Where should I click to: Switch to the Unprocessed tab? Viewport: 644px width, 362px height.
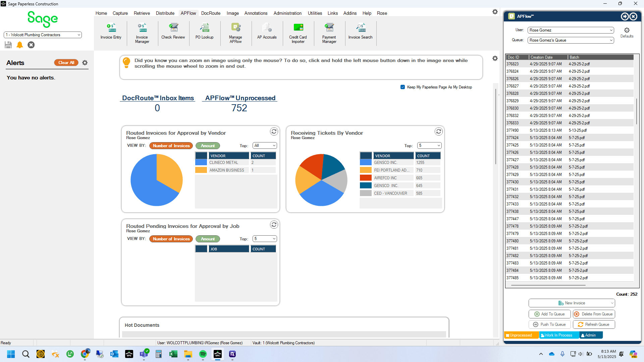tap(521, 335)
